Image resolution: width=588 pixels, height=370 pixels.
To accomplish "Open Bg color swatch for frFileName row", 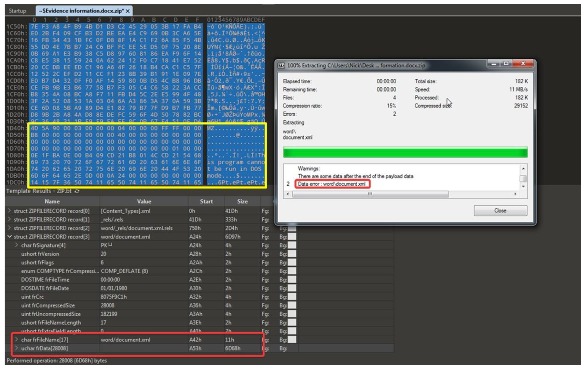I will pos(292,339).
